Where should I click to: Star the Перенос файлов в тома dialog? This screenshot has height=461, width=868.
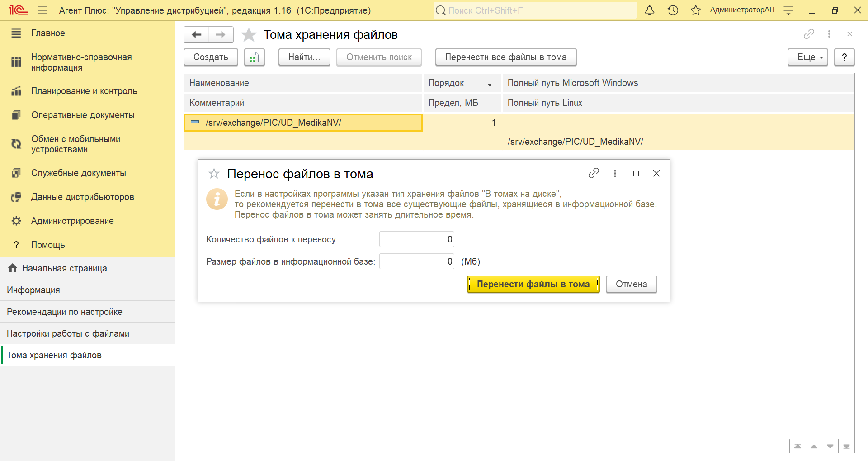(x=214, y=173)
